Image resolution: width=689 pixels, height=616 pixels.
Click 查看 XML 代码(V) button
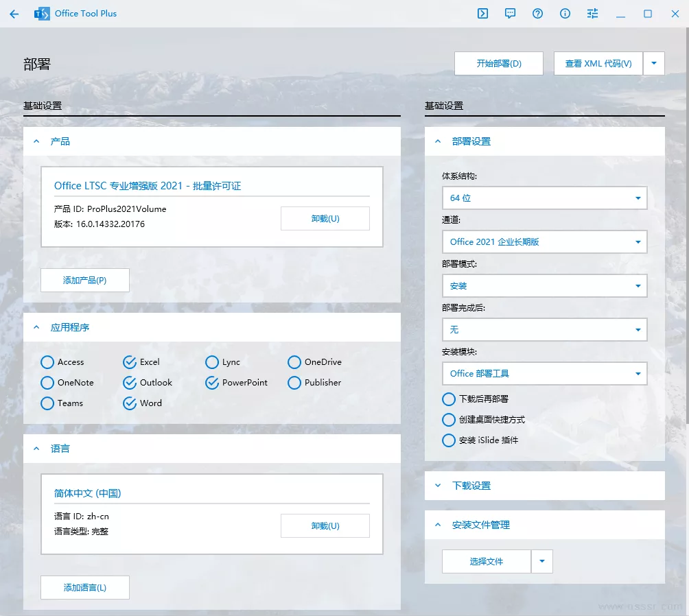point(598,63)
